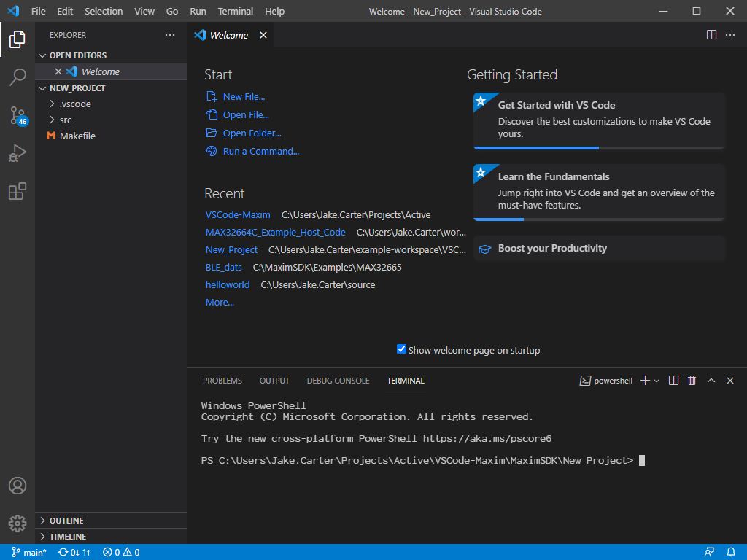Screen dimensions: 747x560
Task: Close the Welcome tab
Action: pos(263,35)
